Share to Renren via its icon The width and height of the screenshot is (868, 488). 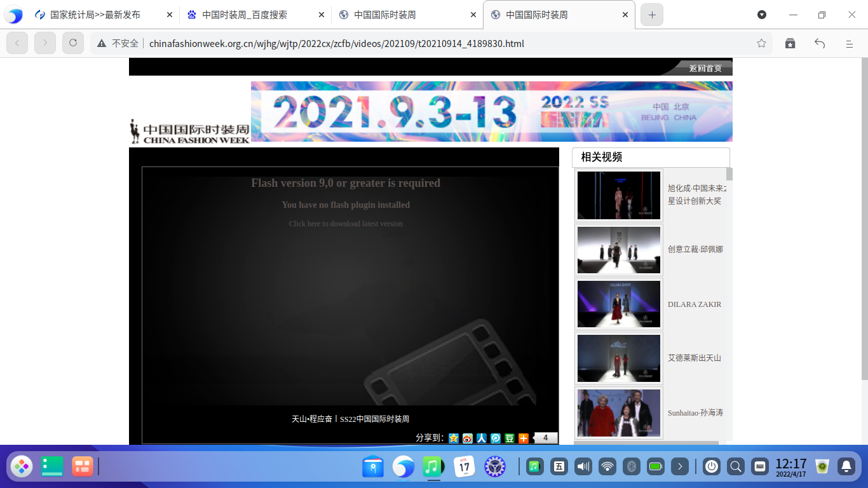pyautogui.click(x=482, y=438)
